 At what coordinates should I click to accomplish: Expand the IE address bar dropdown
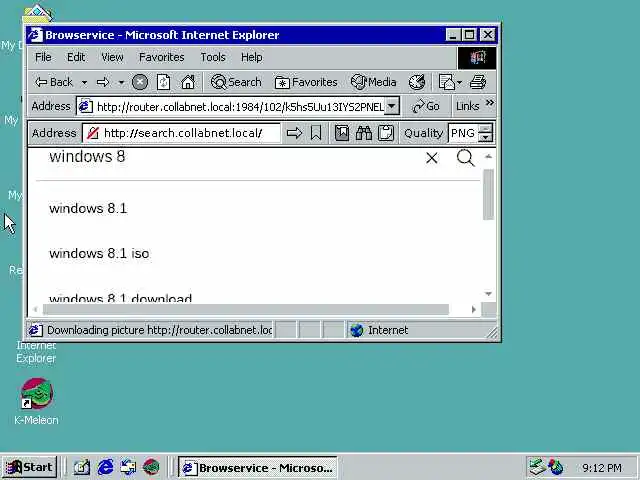pyautogui.click(x=392, y=107)
